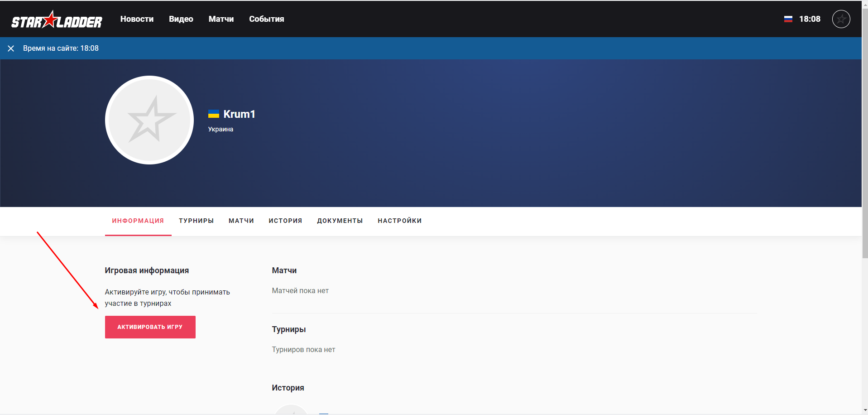Open the Видео menu item
The image size is (868, 415).
pyautogui.click(x=181, y=19)
